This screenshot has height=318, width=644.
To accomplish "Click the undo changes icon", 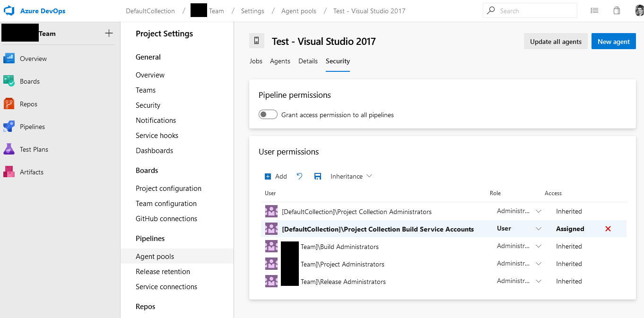I will (299, 176).
